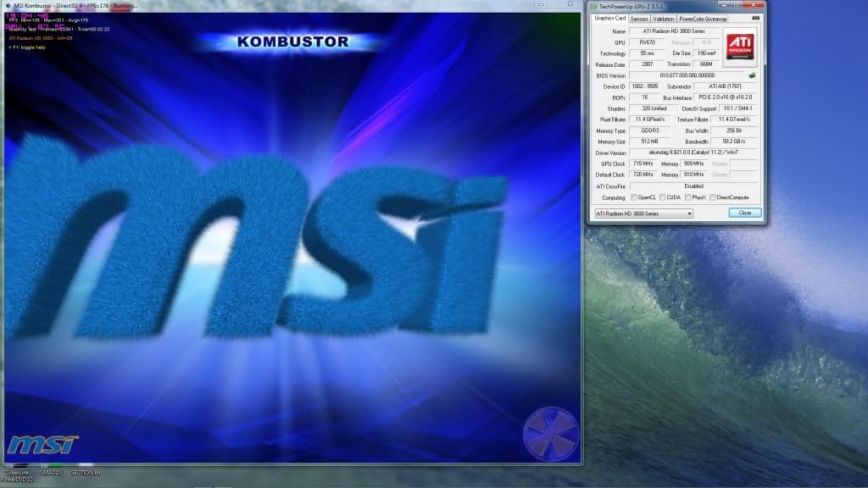Screen dimensions: 868x488
Task: Click the KOMBUSTOR title banner
Action: pos(292,42)
